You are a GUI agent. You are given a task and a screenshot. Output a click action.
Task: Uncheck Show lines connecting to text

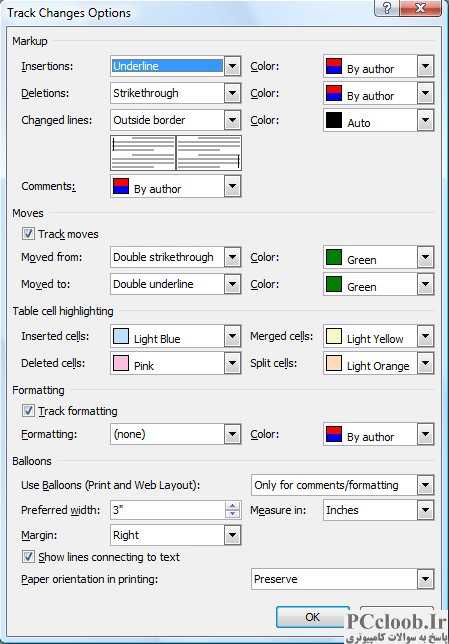click(x=28, y=557)
